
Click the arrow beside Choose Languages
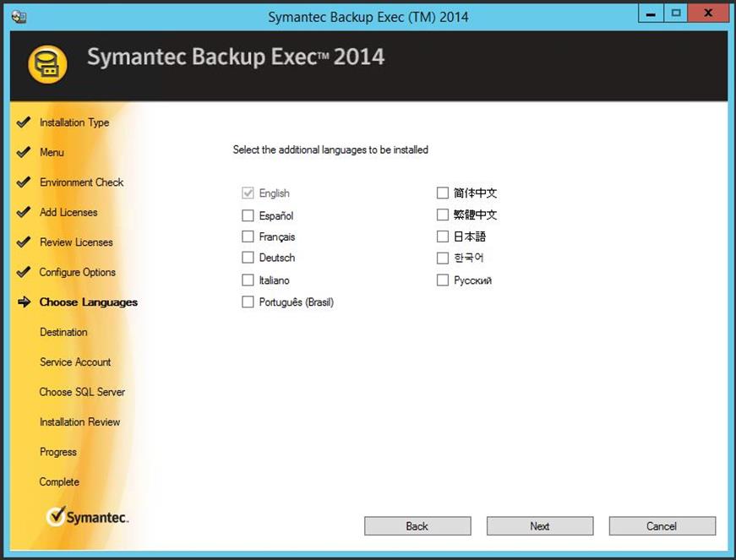pos(24,302)
